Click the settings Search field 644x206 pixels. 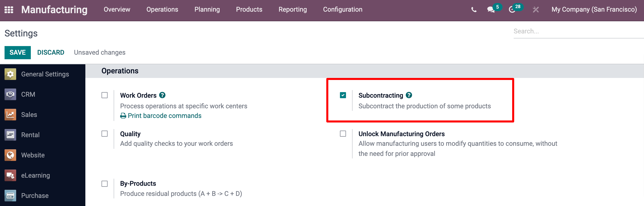pos(577,31)
